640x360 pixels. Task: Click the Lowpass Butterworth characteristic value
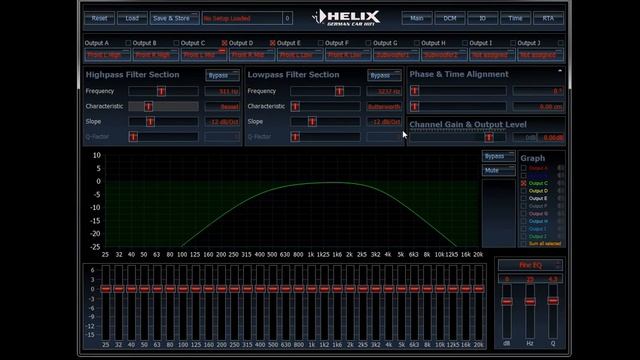coord(384,107)
